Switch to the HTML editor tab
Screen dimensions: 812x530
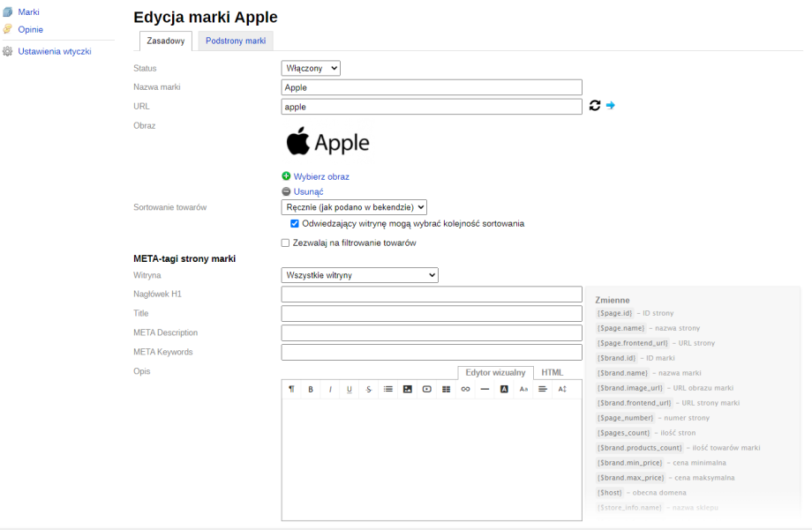[552, 373]
